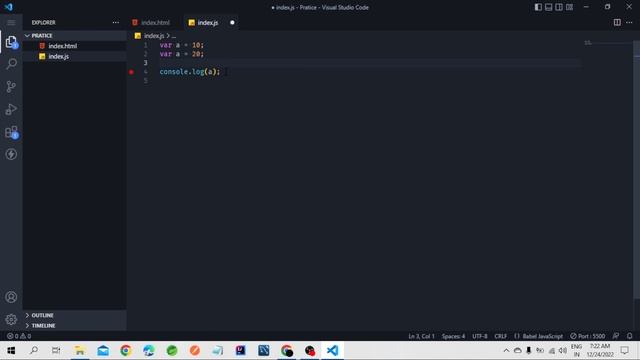
Task: Toggle the breakpoint on line 4
Action: click(x=131, y=72)
